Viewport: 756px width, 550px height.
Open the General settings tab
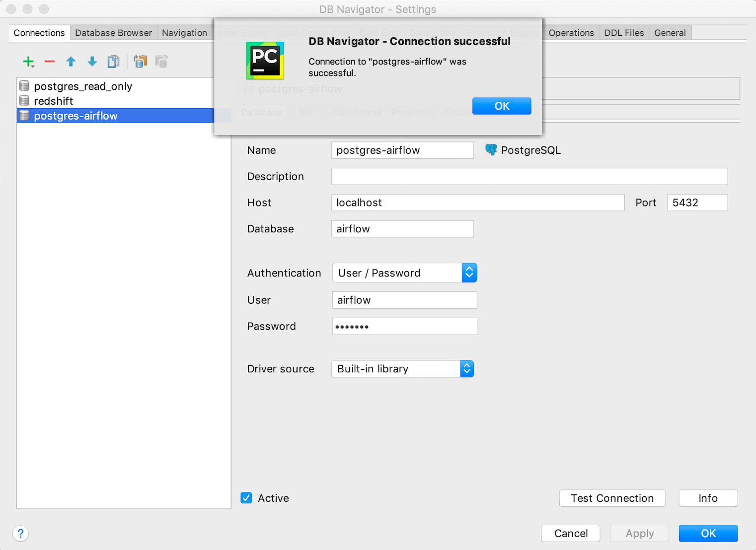pos(670,33)
